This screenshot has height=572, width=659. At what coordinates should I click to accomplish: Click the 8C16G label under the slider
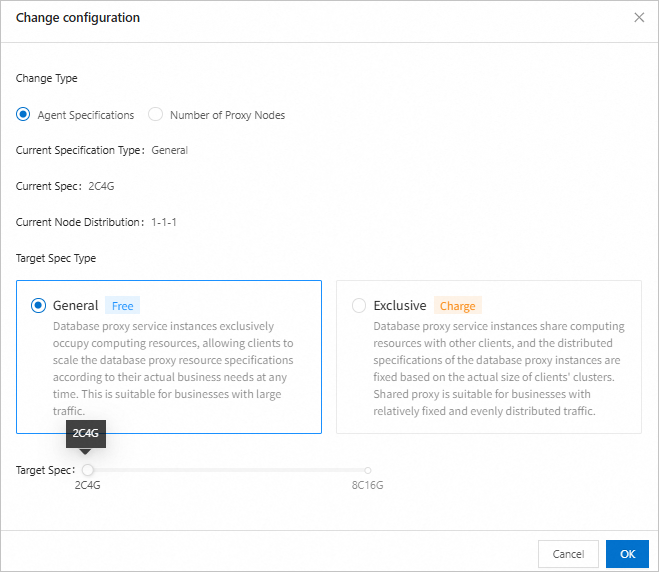[x=367, y=486]
